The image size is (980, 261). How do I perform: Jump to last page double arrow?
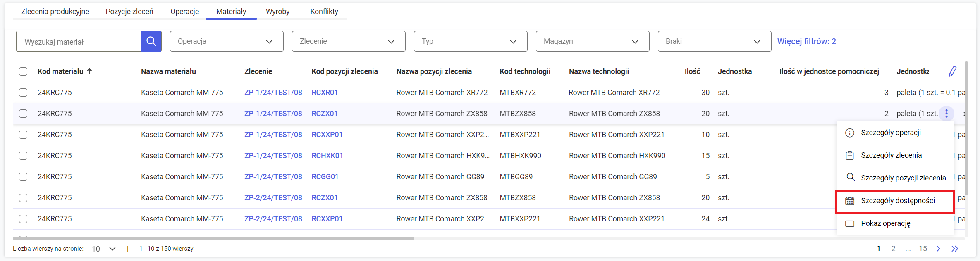tap(955, 249)
